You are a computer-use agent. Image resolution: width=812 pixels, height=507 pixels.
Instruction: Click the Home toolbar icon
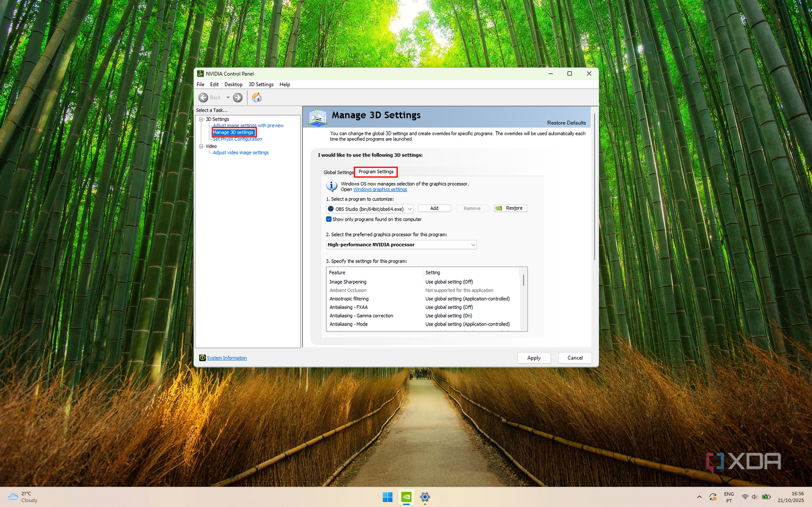tap(256, 97)
